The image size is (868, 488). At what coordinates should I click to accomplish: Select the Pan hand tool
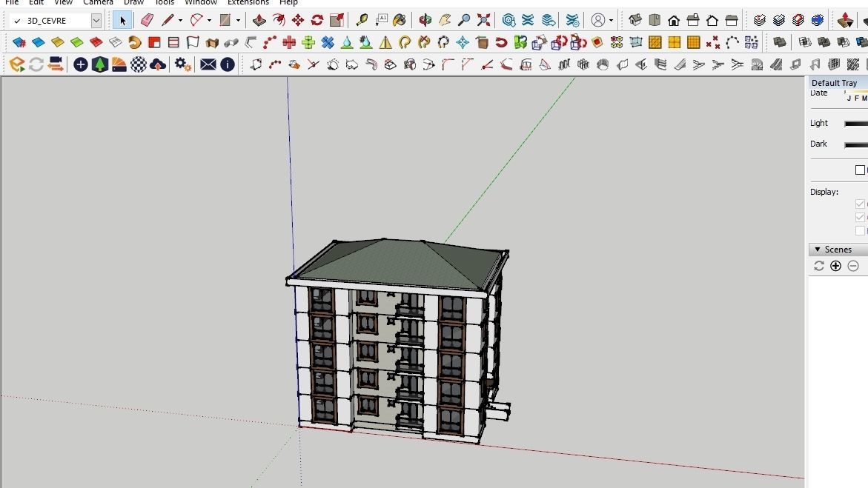click(x=445, y=21)
